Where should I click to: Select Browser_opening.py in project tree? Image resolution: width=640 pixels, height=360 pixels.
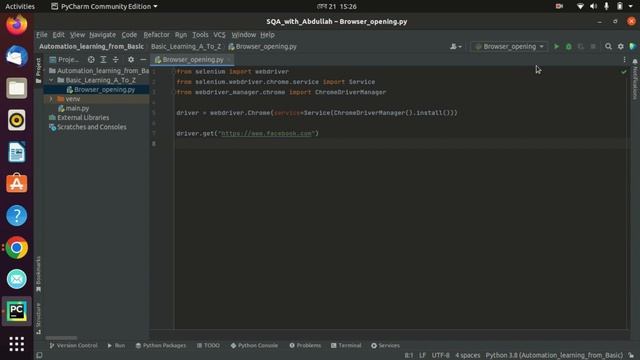(x=100, y=89)
